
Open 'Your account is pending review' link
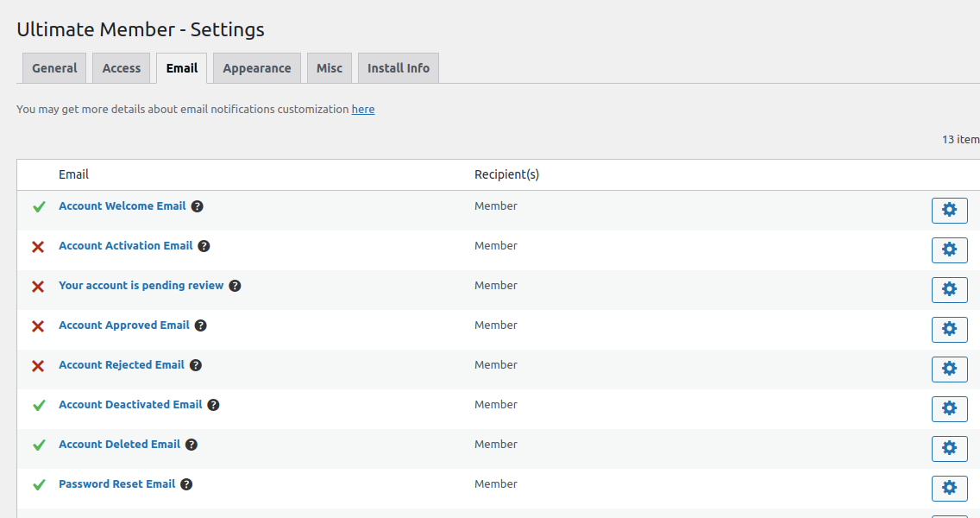point(141,285)
